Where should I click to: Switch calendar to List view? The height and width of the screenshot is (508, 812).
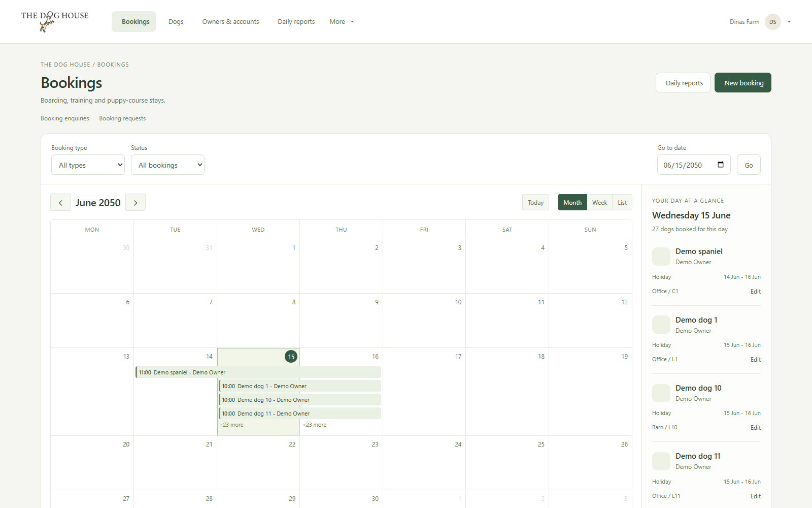[622, 202]
